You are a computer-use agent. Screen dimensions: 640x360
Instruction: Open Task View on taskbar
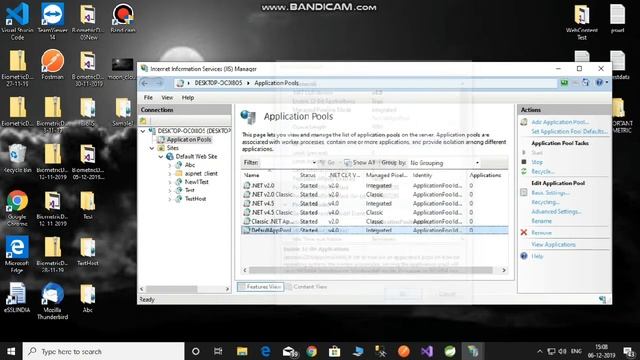point(218,351)
